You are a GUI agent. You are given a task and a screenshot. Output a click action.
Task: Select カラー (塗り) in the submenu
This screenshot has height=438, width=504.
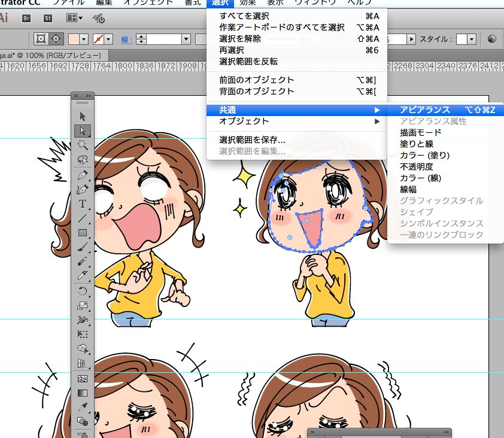point(445,156)
